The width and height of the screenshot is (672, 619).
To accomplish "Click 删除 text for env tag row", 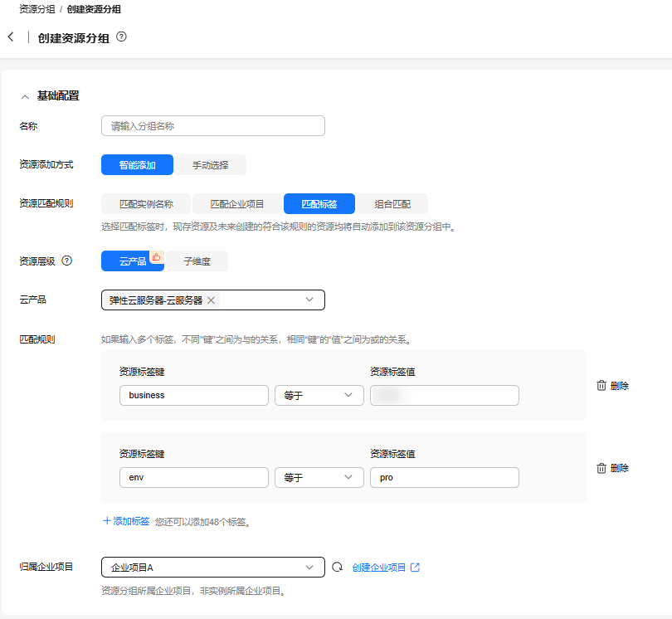I will point(619,468).
